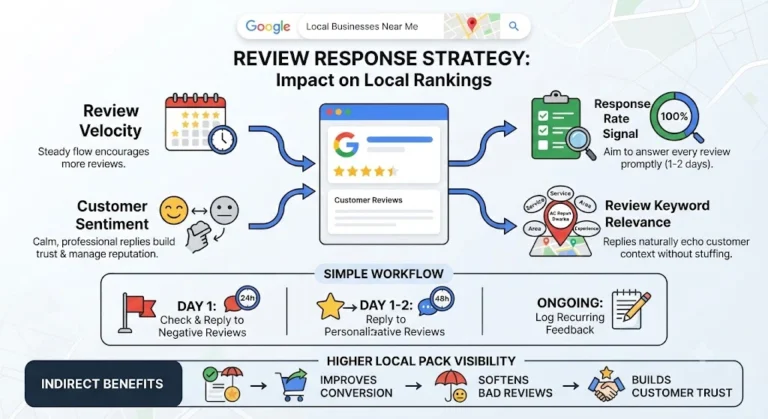Click the notepad with pencil icon

click(631, 309)
